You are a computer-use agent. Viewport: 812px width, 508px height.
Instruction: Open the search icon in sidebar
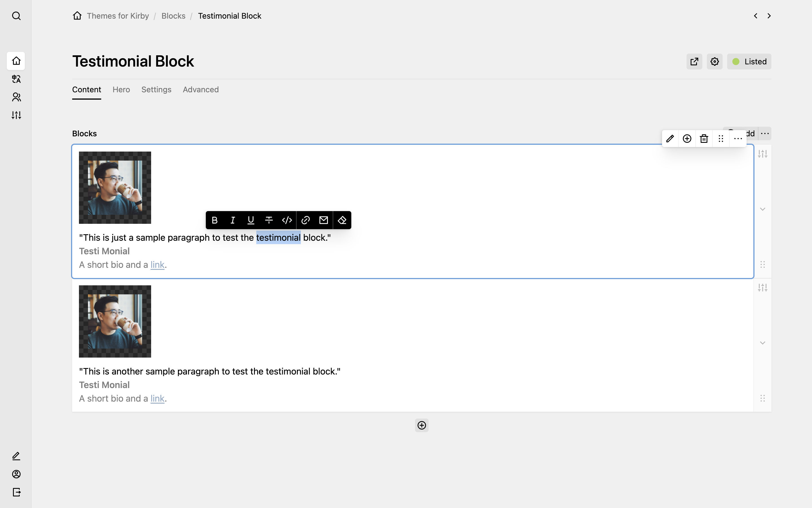[x=16, y=16]
